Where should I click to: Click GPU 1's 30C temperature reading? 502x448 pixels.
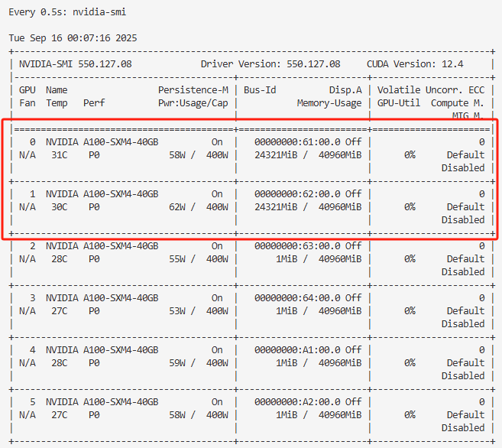coord(55,206)
